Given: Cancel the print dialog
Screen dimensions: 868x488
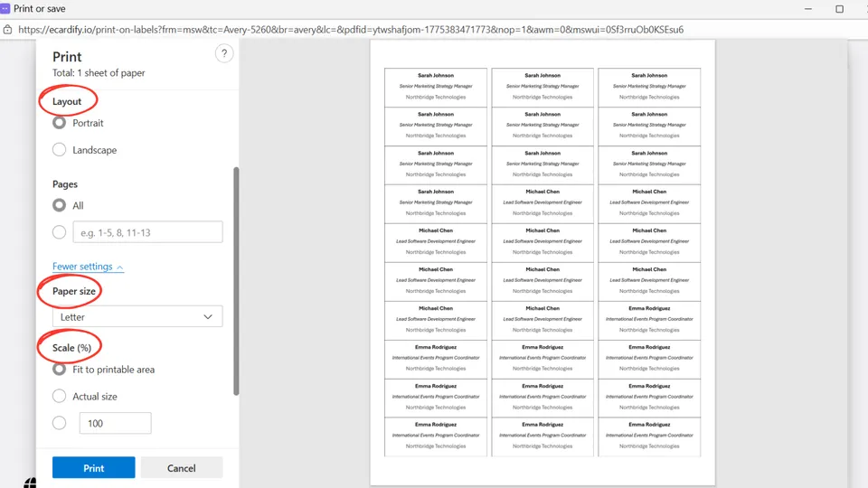Looking at the screenshot, I should click(x=182, y=467).
